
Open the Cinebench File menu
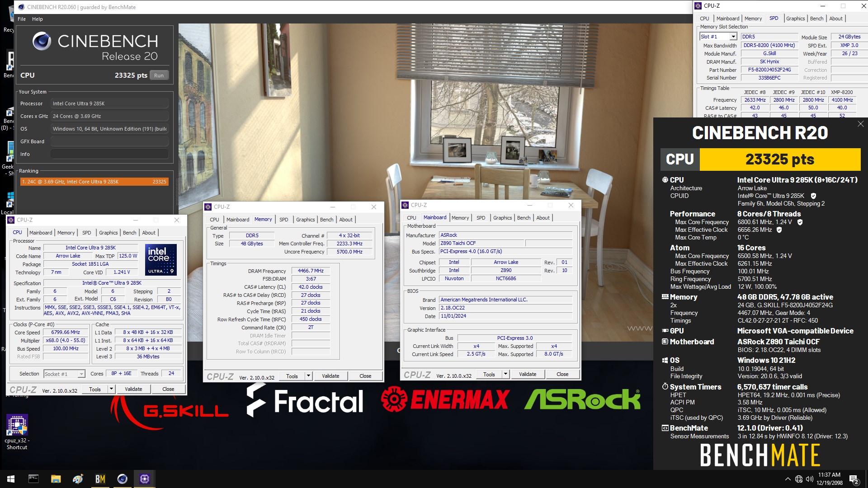click(x=22, y=19)
